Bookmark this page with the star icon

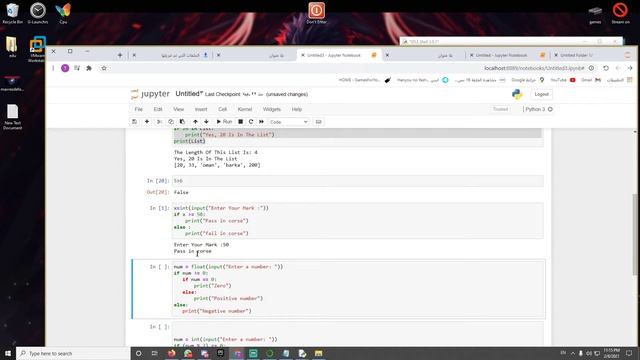[x=104, y=68]
